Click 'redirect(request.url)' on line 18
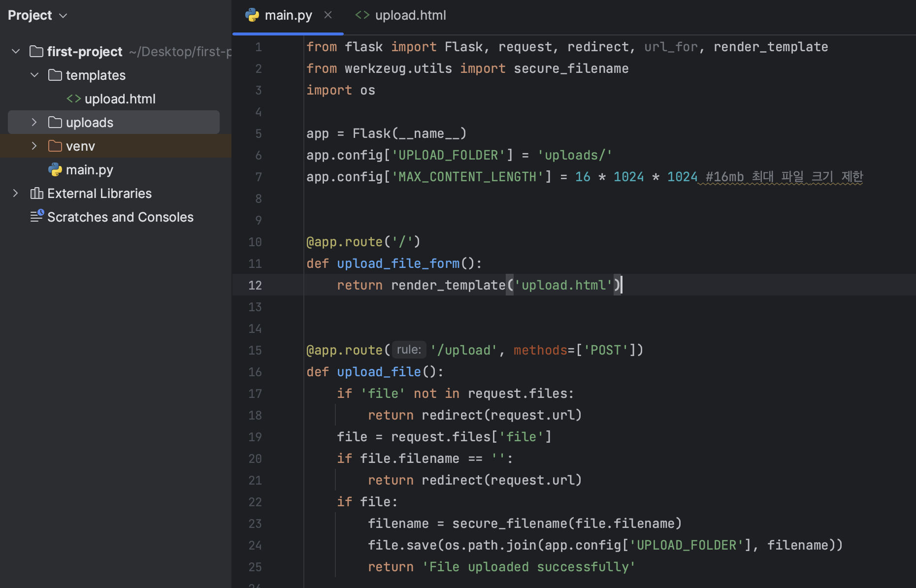 [x=502, y=415]
